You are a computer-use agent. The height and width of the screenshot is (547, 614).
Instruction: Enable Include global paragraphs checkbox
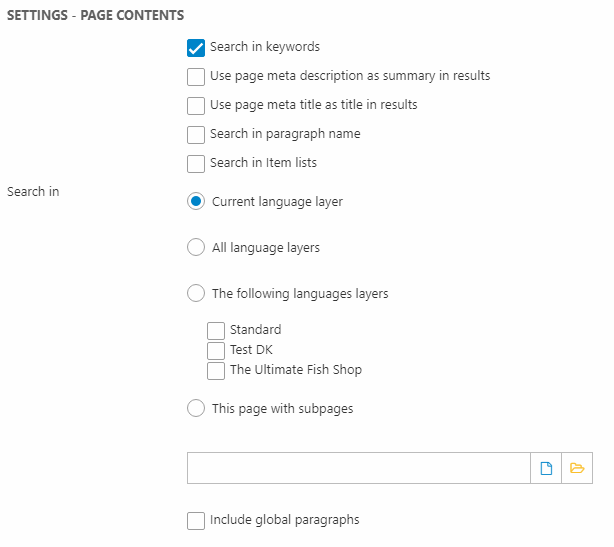pos(196,520)
